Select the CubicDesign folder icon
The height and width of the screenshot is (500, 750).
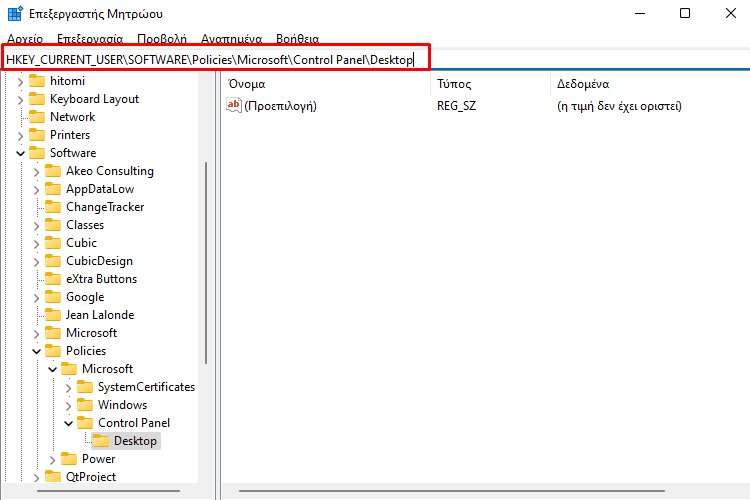(x=53, y=261)
